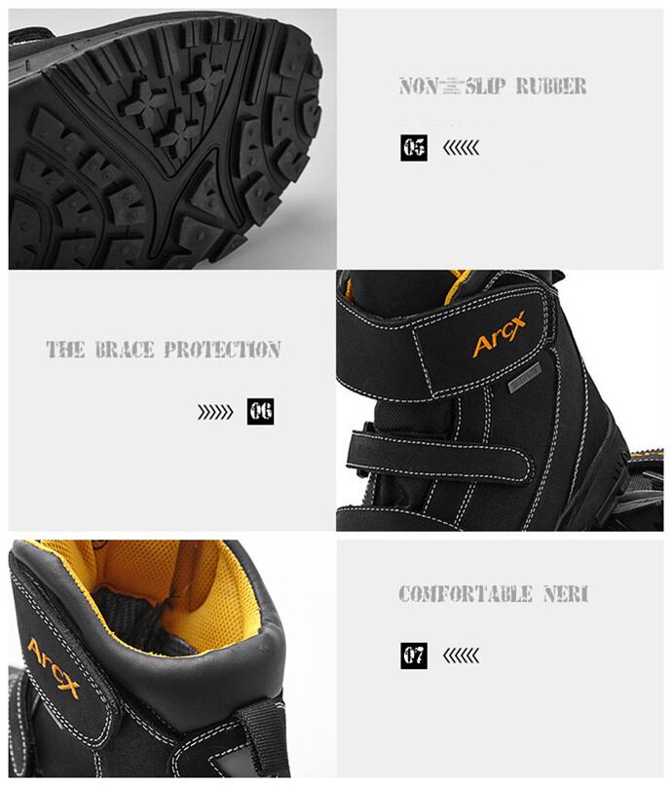Click the lower velcro strap on boot
This screenshot has height=786, width=672.
pyautogui.click(x=439, y=457)
